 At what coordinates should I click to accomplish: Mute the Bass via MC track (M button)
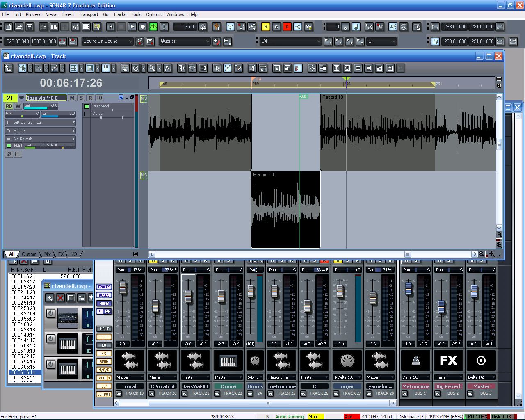click(x=72, y=98)
